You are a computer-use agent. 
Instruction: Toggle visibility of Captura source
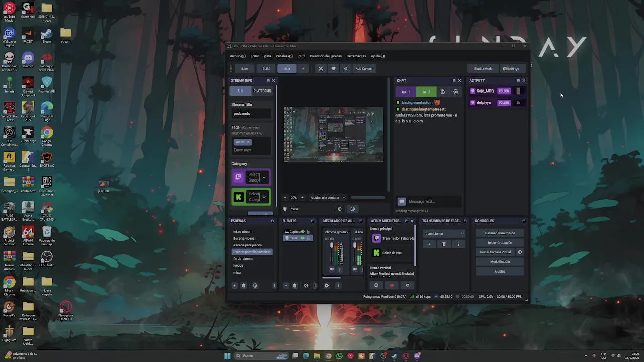(303, 232)
